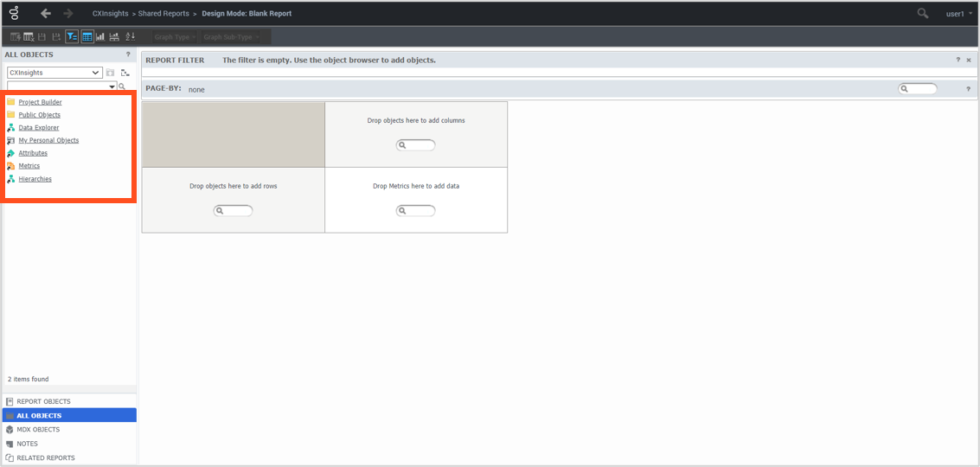Click the Run Report toolbar icon

(15, 37)
